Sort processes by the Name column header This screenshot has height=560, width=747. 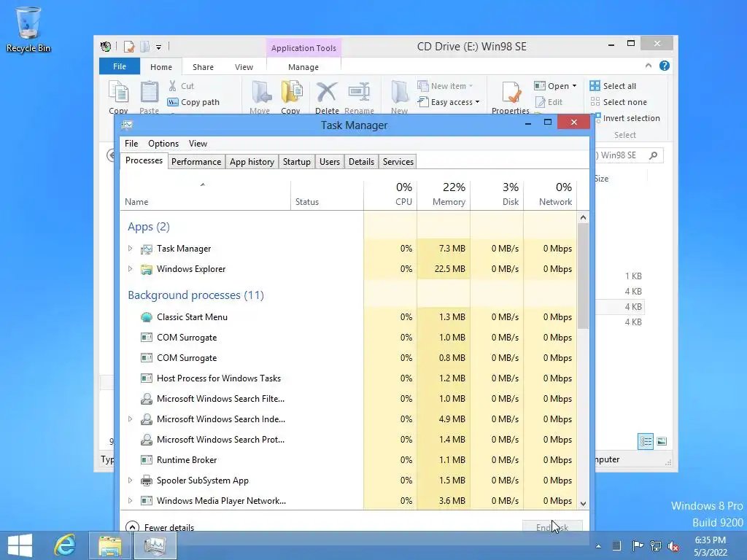point(205,195)
